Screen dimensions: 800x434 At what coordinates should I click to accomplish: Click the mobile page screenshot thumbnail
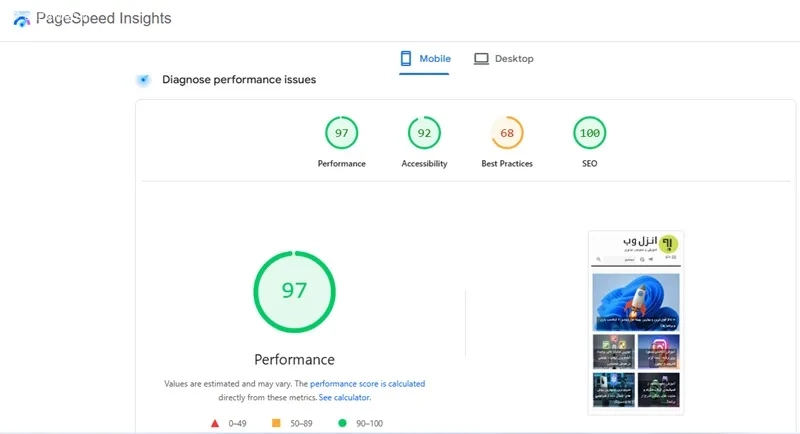(x=636, y=323)
